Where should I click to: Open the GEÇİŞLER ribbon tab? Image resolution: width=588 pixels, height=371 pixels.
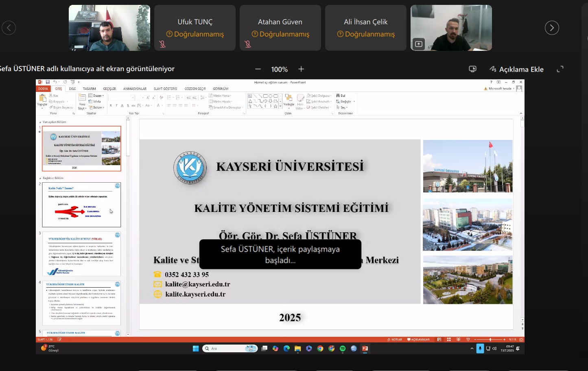point(109,89)
